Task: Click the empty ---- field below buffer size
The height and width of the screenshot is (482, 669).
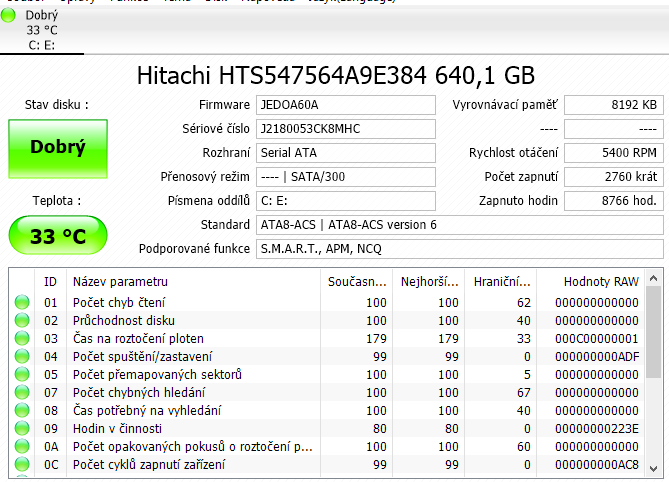Action: (614, 129)
